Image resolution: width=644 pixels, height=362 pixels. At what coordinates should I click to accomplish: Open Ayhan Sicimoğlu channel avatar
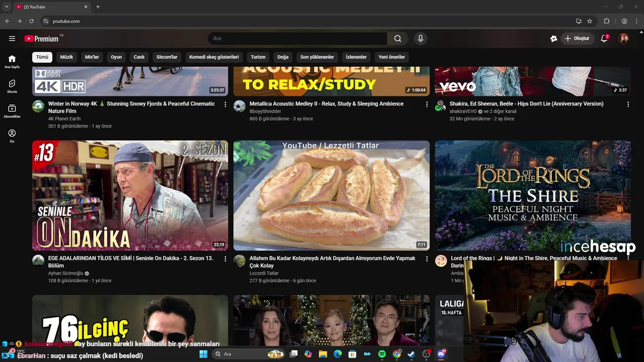click(38, 260)
